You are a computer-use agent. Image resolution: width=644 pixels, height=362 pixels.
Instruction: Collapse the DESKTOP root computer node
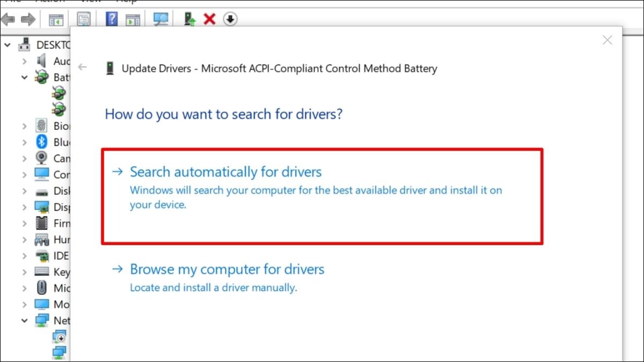pyautogui.click(x=8, y=45)
